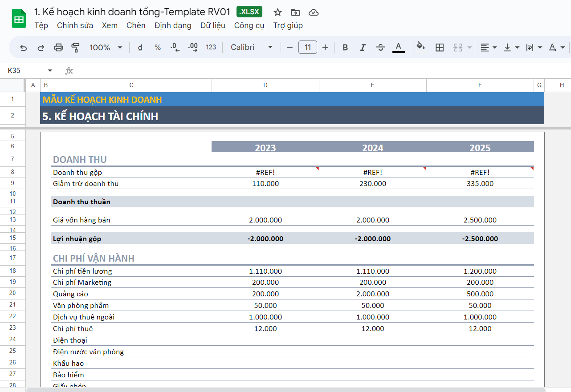Increase the number of decimal places

coord(193,47)
